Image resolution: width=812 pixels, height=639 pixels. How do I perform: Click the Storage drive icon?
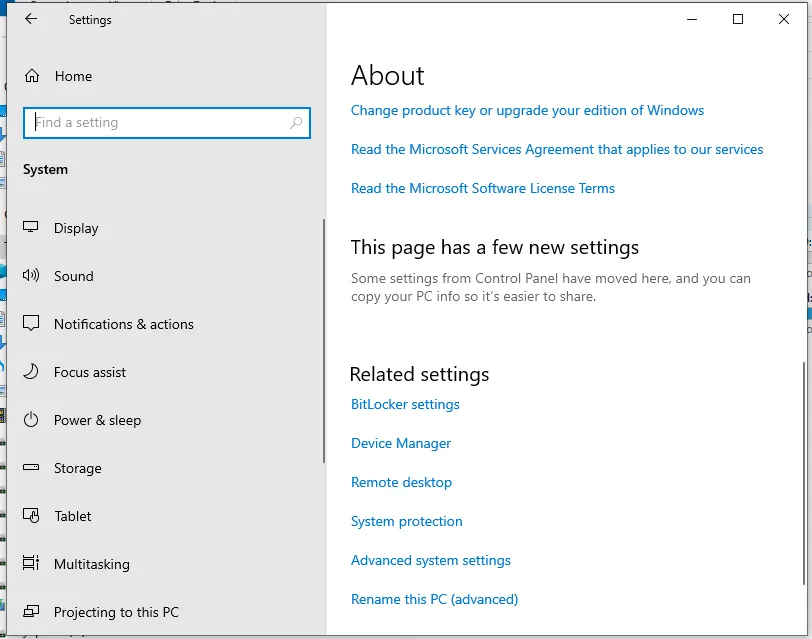point(31,467)
